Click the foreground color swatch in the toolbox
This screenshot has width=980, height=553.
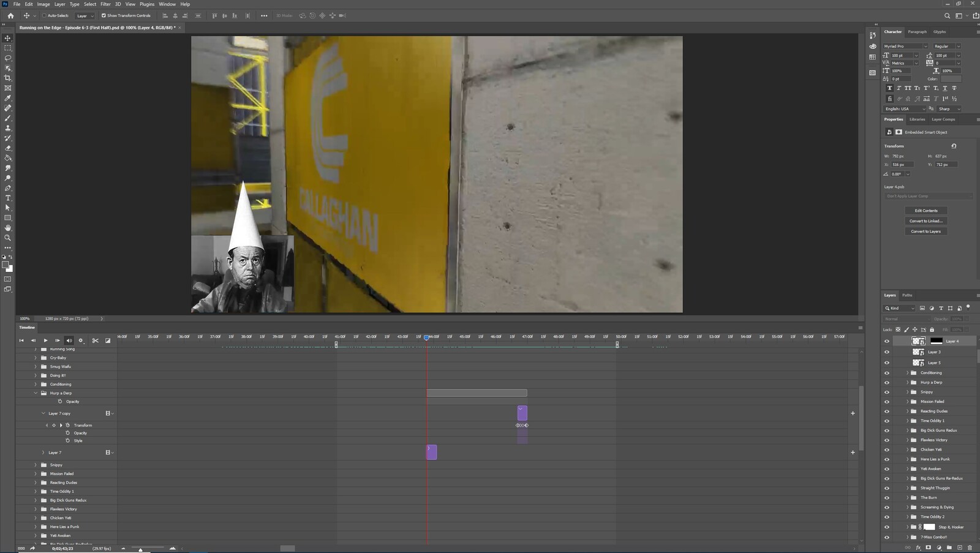click(x=6, y=265)
